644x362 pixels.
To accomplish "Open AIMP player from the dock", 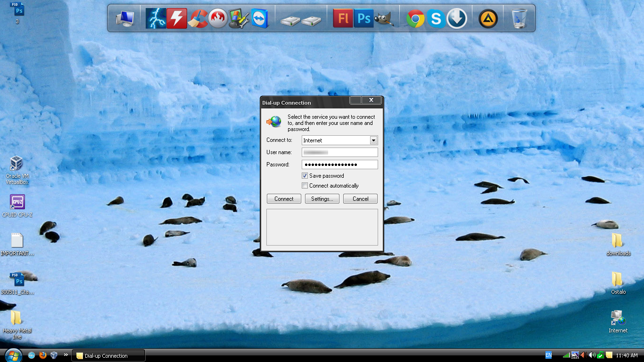I will click(488, 19).
